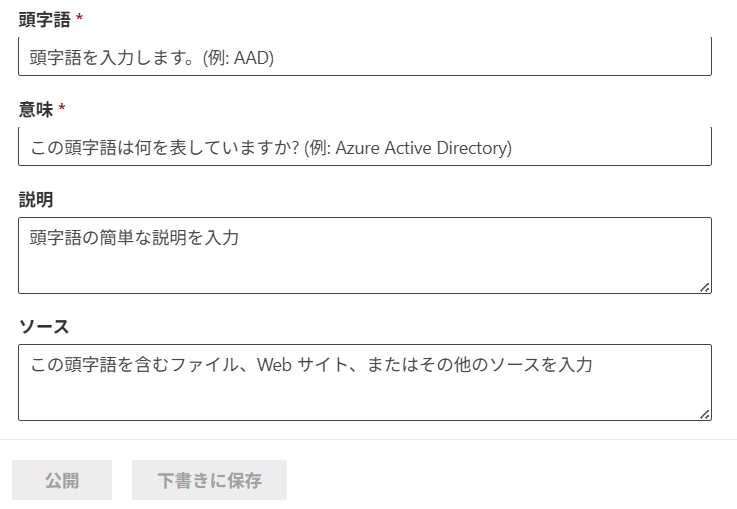Click the "Azure Active Directory" example placeholder
737x509 pixels.
click(423, 148)
